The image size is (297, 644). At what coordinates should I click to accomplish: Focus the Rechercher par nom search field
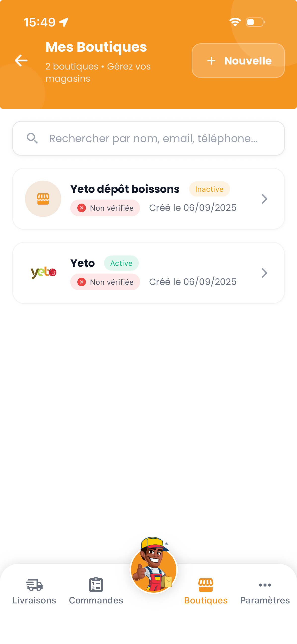click(x=148, y=138)
